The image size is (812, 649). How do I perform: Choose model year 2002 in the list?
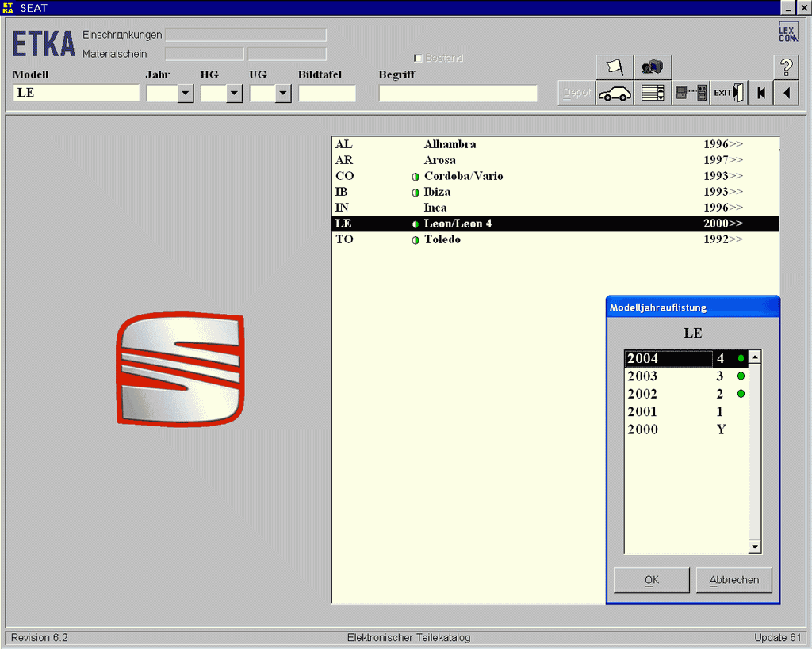coord(686,394)
